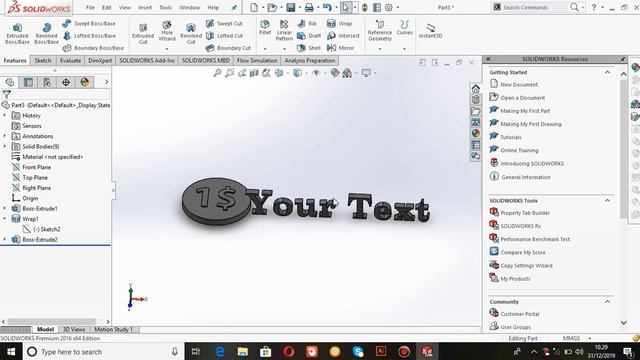Open the Motion Study 1 tab
This screenshot has height=360, width=640.
(113, 329)
